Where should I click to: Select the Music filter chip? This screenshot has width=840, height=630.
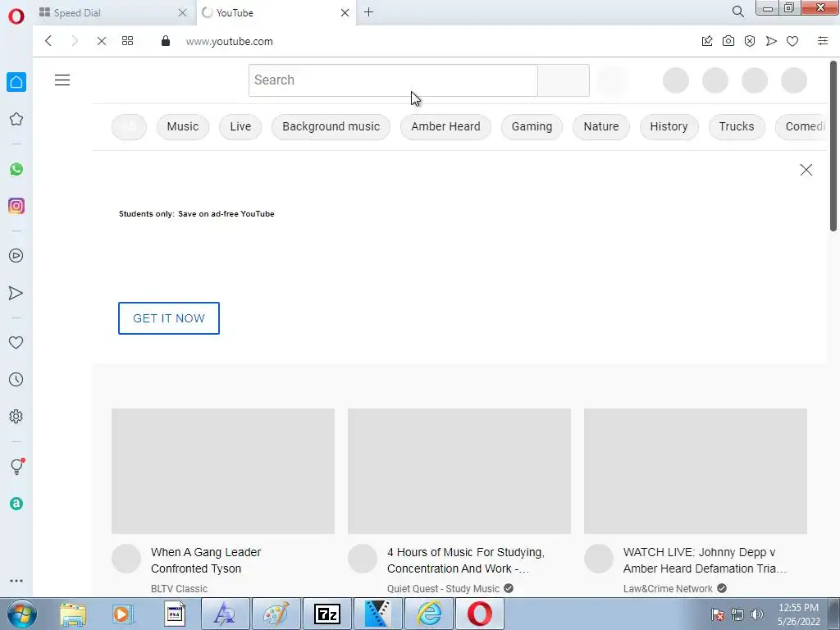[x=183, y=127]
